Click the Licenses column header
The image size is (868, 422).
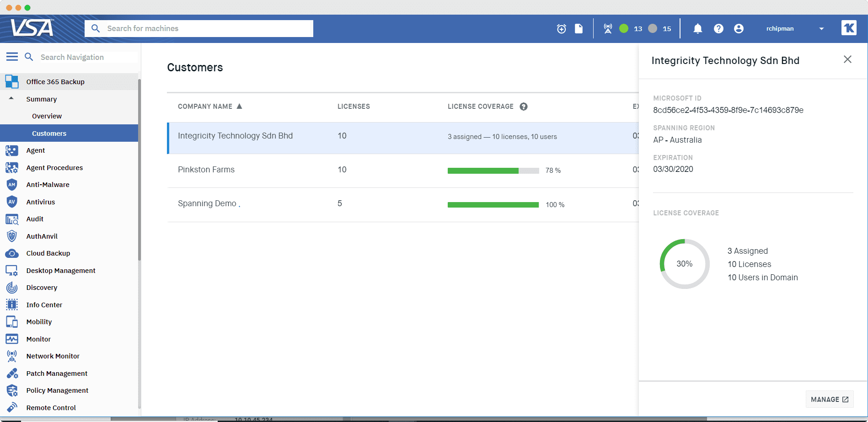pos(354,107)
